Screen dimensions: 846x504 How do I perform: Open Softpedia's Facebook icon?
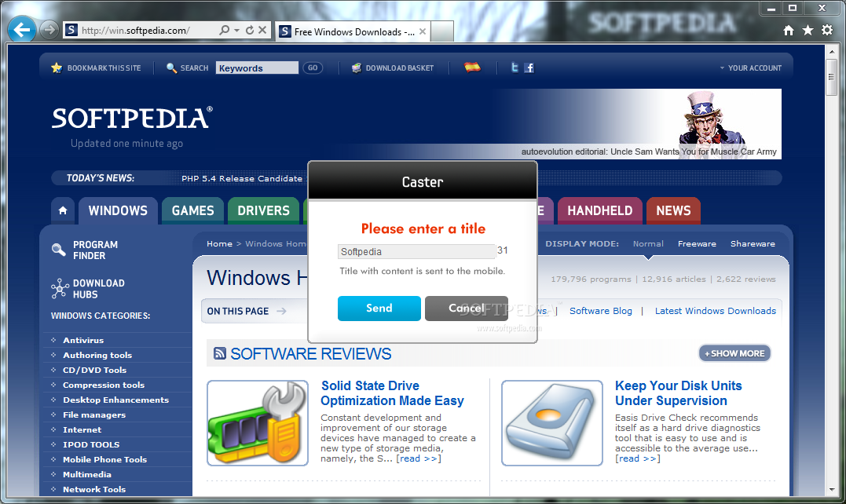(529, 68)
